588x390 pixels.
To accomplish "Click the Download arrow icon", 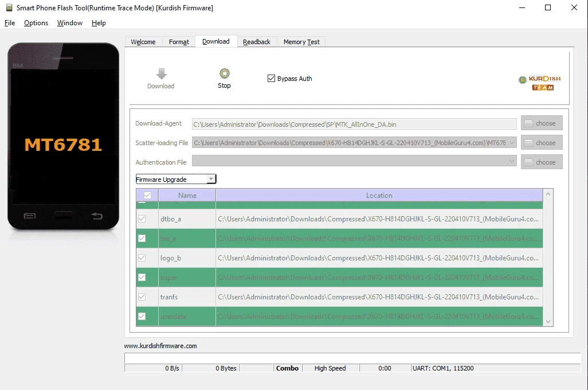I will pos(161,73).
